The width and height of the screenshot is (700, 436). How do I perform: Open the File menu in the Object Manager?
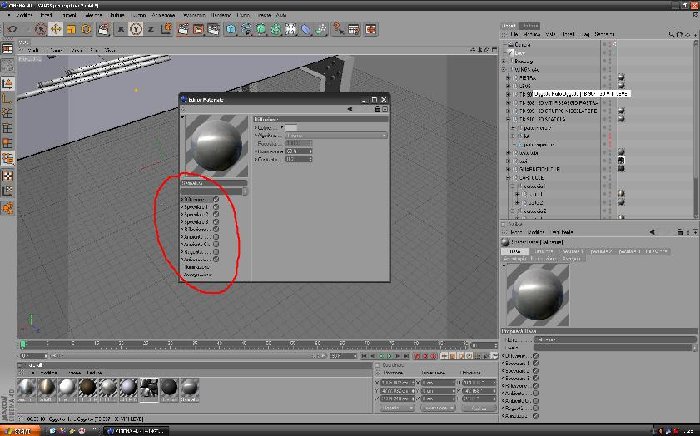pyautogui.click(x=514, y=34)
